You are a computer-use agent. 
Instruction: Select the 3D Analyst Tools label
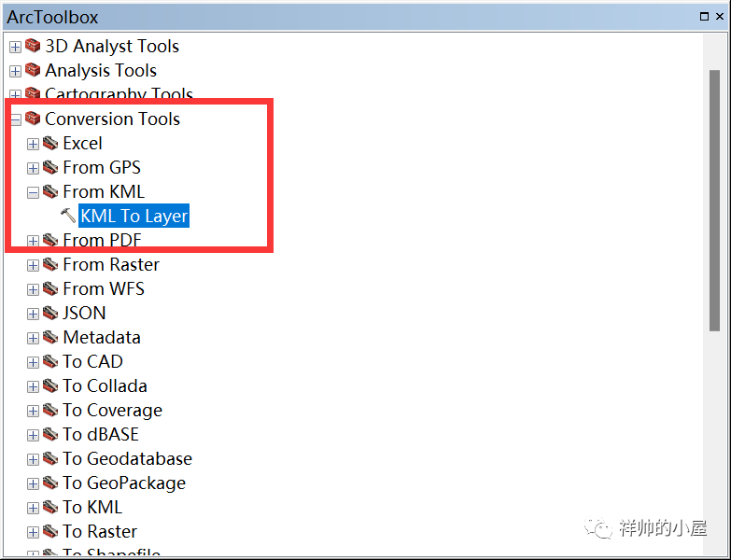112,46
